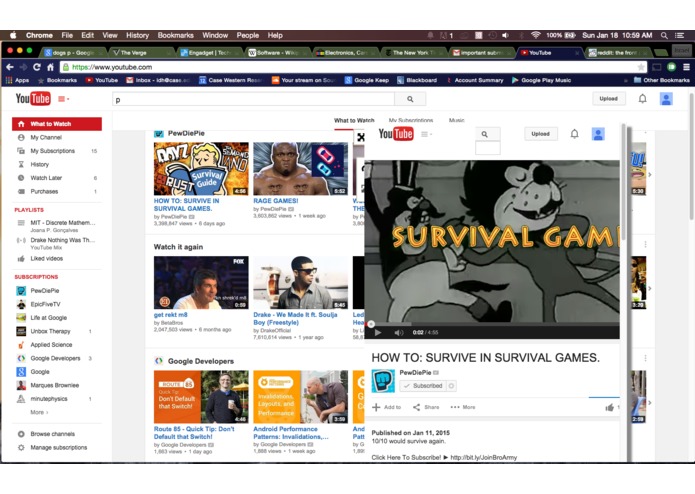This screenshot has width=695, height=494.
Task: Click Upload button in overlay header
Action: (x=540, y=134)
